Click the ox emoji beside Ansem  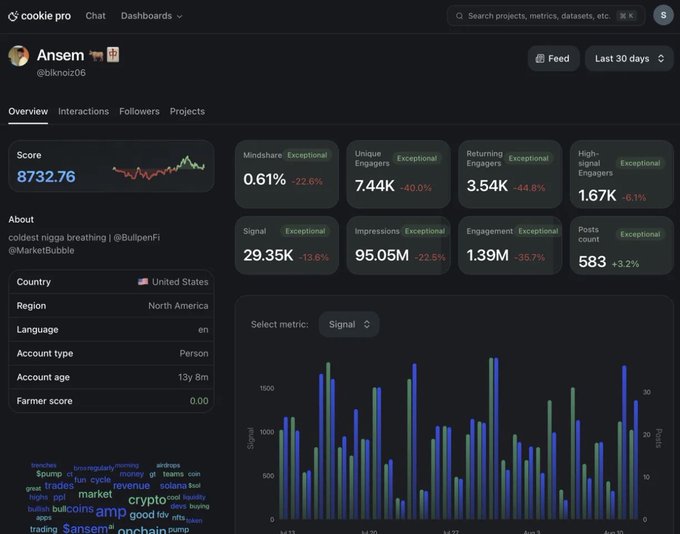click(x=96, y=56)
